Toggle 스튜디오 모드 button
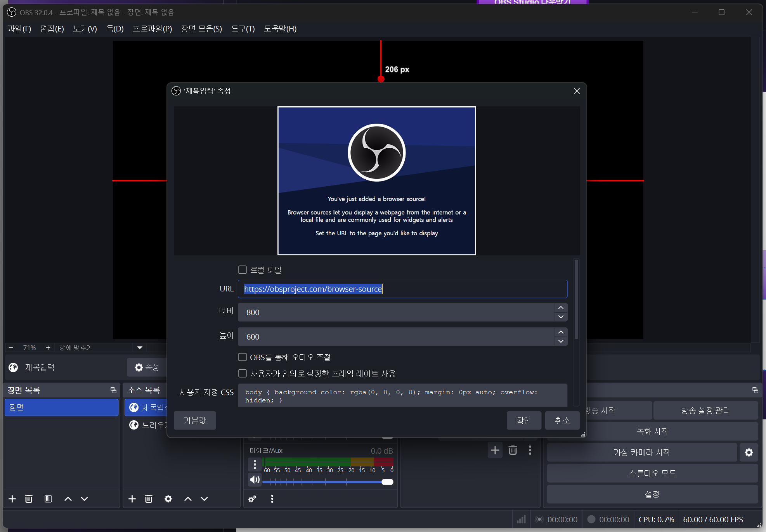This screenshot has height=532, width=766. (x=652, y=473)
